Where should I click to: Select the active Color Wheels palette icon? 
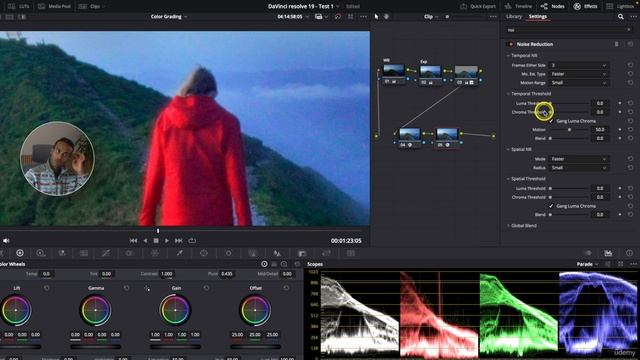coord(20,253)
